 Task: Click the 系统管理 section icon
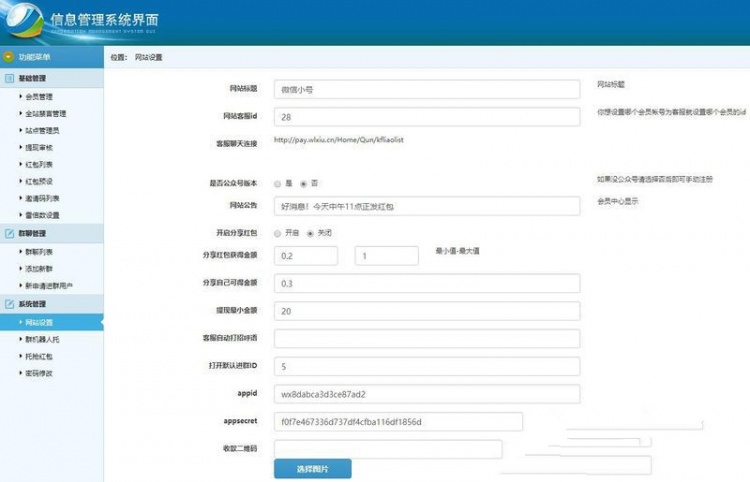pos(10,303)
